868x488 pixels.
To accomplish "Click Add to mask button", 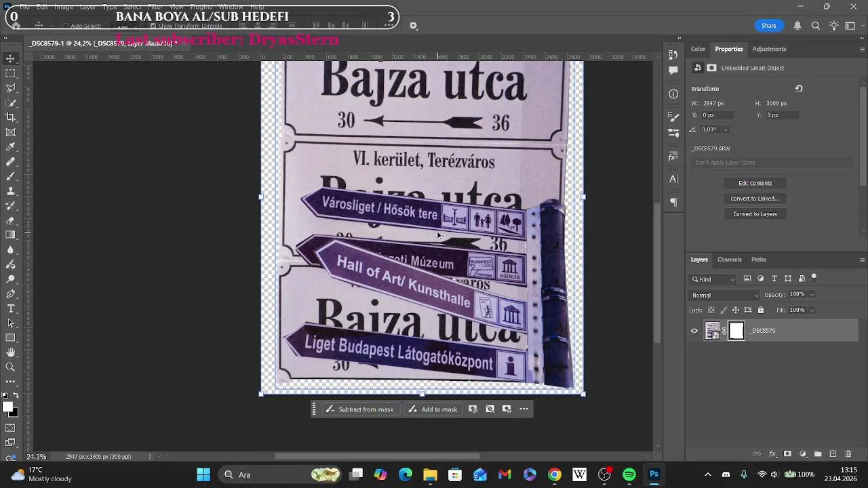I will pyautogui.click(x=433, y=409).
